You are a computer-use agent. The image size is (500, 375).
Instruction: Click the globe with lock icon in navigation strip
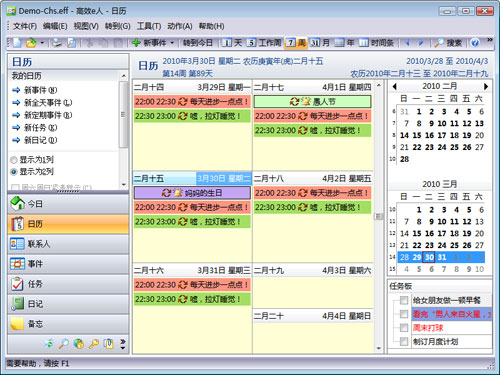coord(79,344)
